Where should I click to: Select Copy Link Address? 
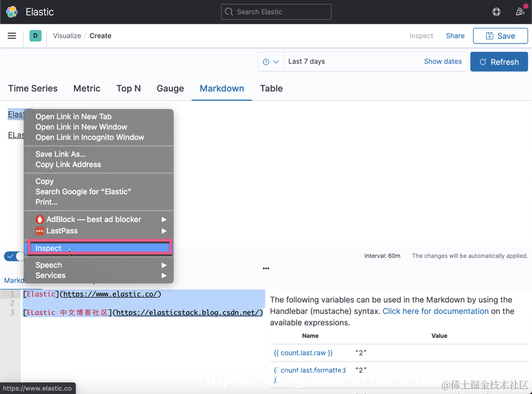(99, 164)
